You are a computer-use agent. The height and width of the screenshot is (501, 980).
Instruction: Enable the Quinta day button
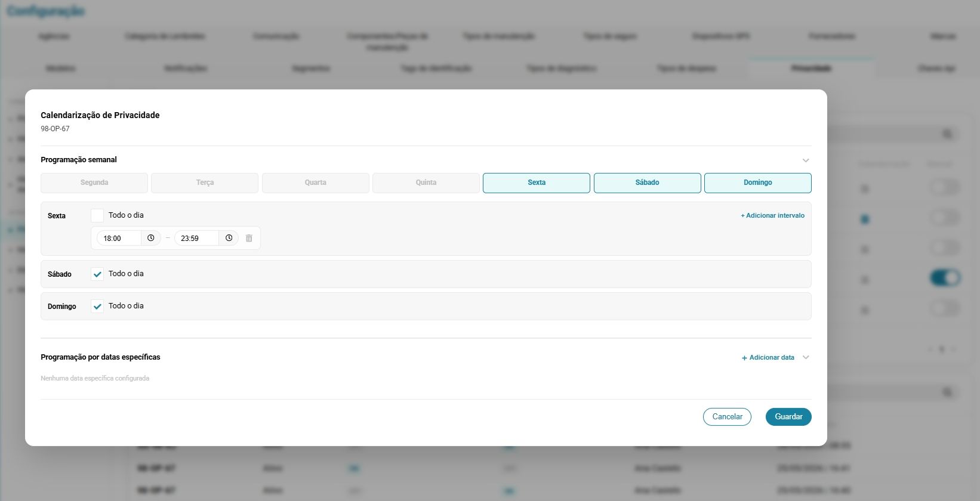click(x=426, y=183)
